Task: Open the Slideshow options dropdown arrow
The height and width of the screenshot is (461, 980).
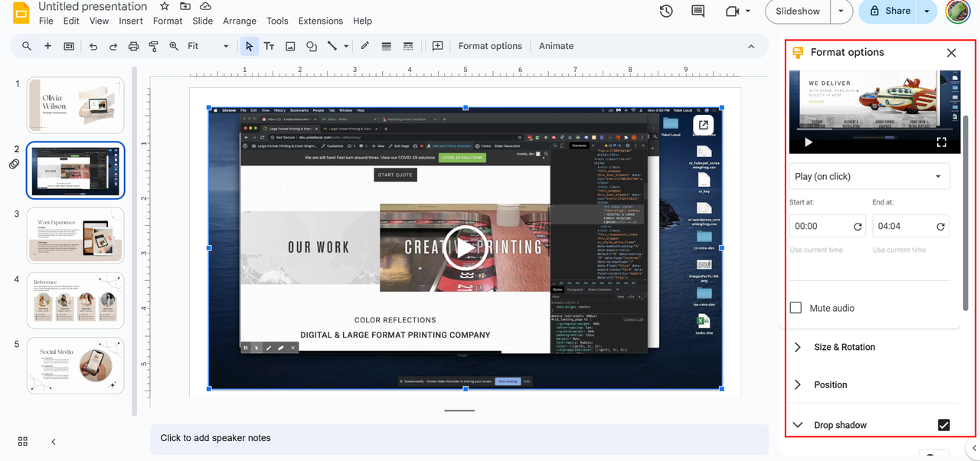Action: [x=841, y=11]
